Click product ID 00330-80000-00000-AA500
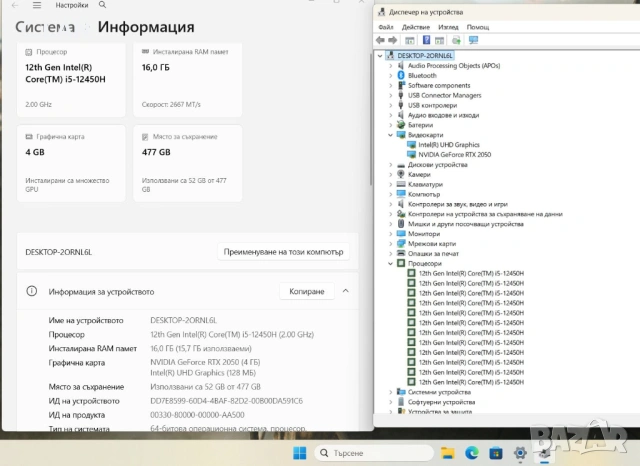This screenshot has height=466, width=640. coord(197,415)
